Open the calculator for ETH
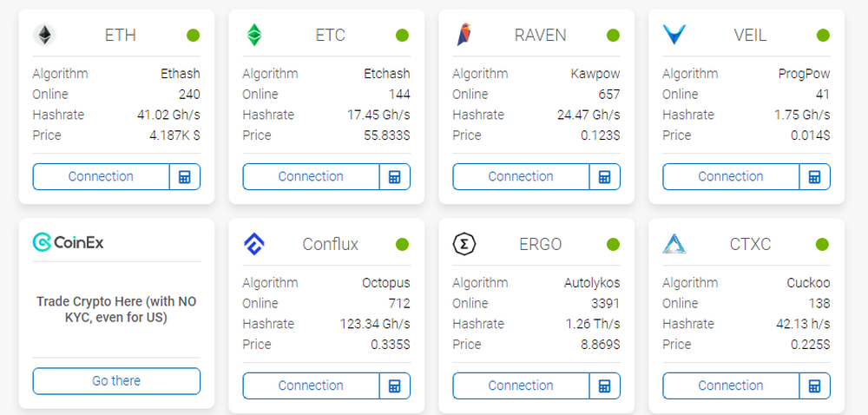The height and width of the screenshot is (415, 868). pos(185,176)
